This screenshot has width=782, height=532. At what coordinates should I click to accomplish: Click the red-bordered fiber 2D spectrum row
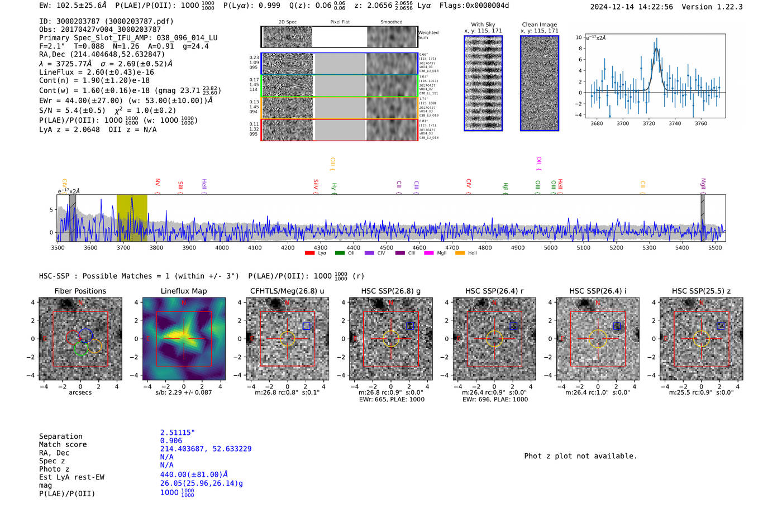(340, 130)
